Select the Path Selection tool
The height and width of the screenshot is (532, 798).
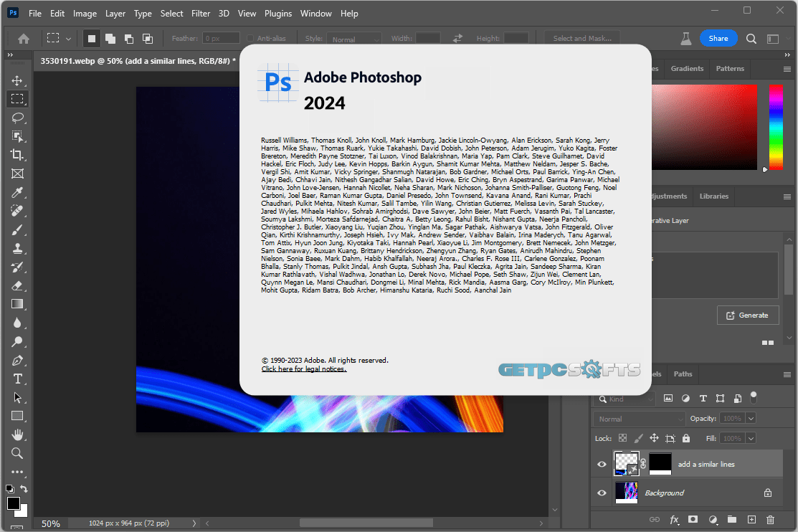coord(17,398)
